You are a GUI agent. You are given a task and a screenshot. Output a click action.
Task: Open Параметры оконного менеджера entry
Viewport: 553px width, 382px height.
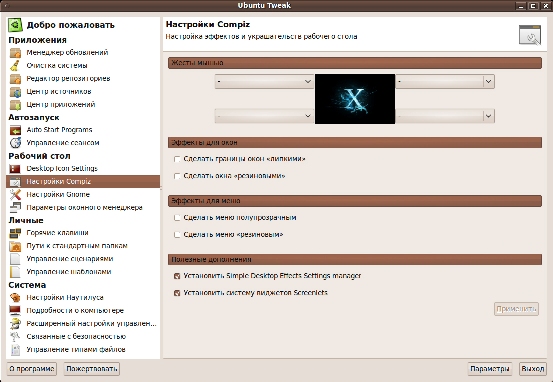[x=84, y=207]
